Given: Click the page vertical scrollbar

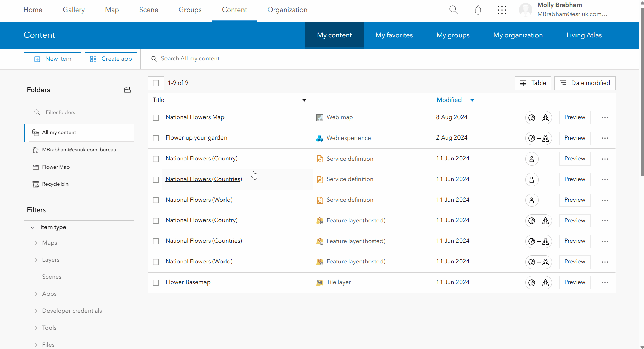Looking at the screenshot, I should 642,92.
